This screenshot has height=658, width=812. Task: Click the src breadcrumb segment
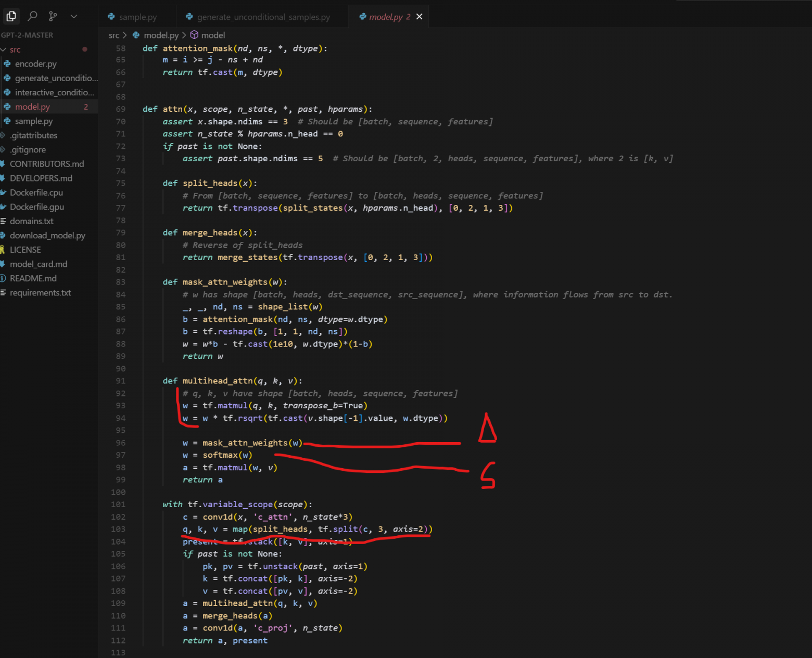pyautogui.click(x=114, y=35)
